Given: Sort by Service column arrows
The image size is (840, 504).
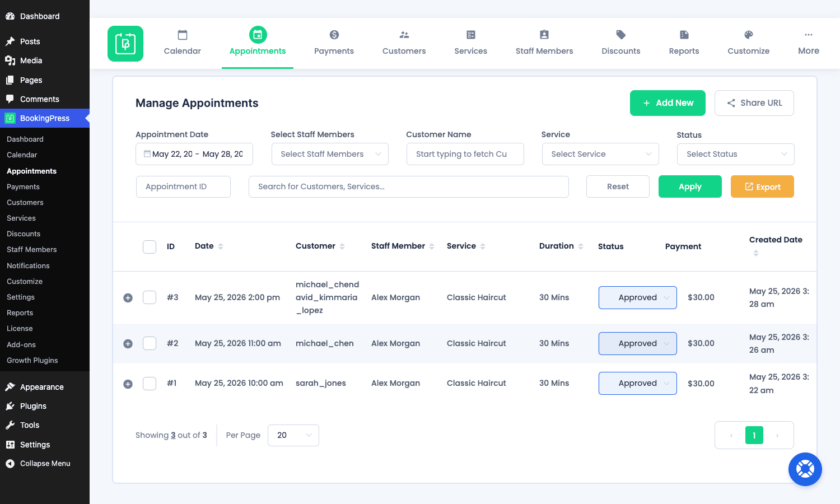Looking at the screenshot, I should (483, 246).
